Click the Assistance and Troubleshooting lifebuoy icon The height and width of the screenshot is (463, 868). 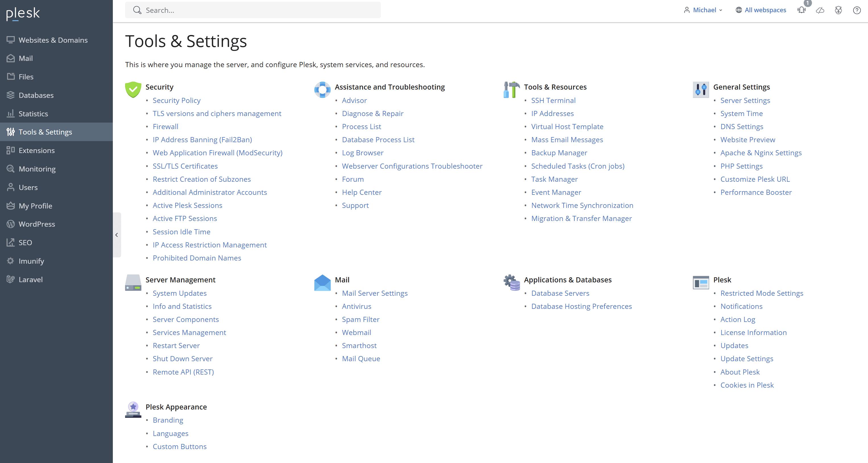click(x=323, y=90)
